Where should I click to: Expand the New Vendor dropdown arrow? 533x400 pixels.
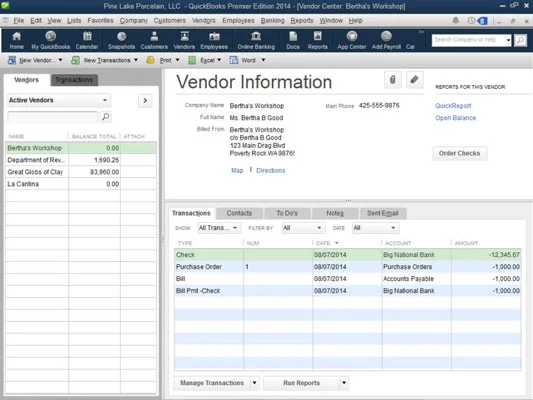tap(60, 60)
